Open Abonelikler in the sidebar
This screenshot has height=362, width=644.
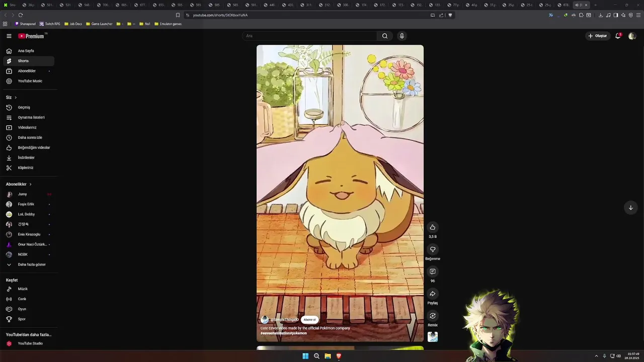click(29, 71)
